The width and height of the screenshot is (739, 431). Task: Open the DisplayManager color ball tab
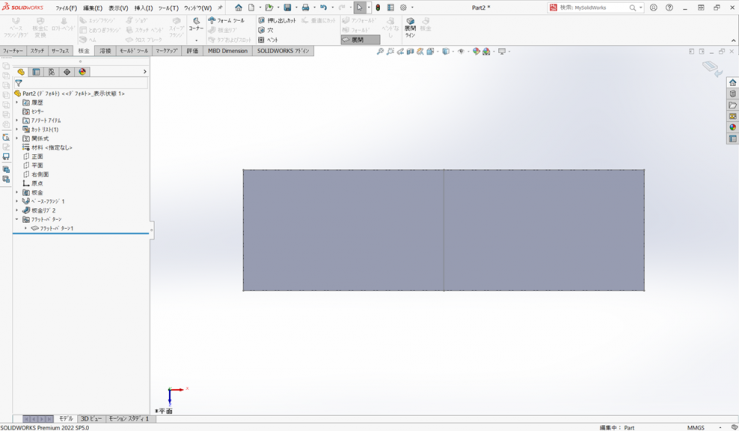coord(82,72)
